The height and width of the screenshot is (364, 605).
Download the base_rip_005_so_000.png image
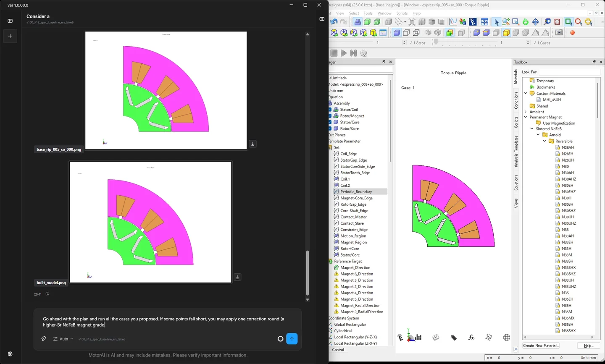coord(253,144)
